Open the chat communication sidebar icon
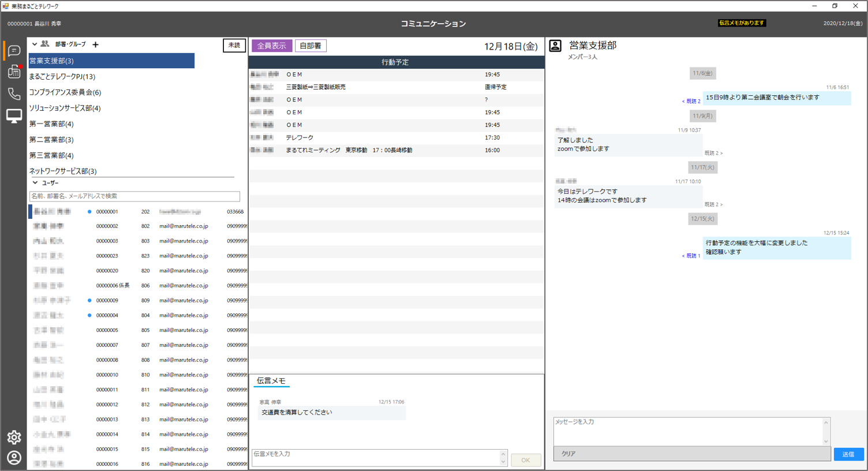868x471 pixels. (x=14, y=51)
